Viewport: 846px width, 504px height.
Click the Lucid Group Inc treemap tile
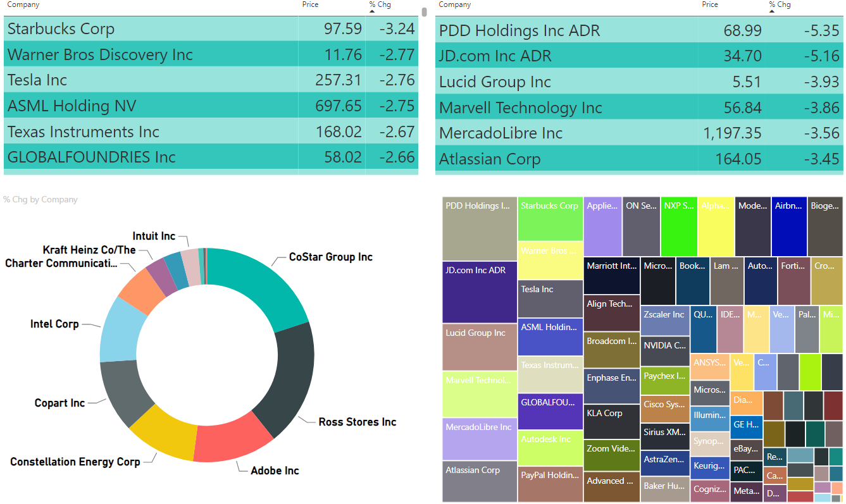tap(479, 347)
